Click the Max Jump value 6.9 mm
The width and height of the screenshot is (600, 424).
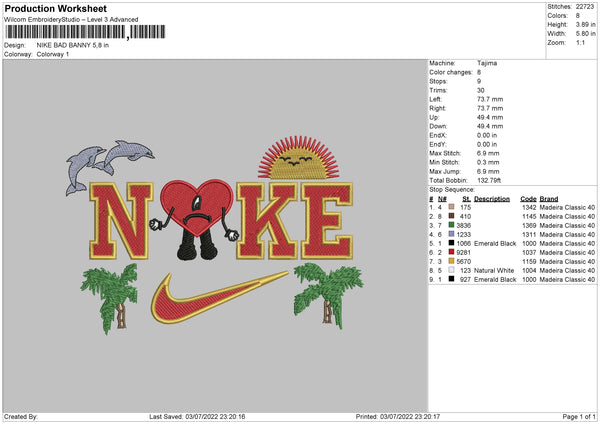click(488, 171)
